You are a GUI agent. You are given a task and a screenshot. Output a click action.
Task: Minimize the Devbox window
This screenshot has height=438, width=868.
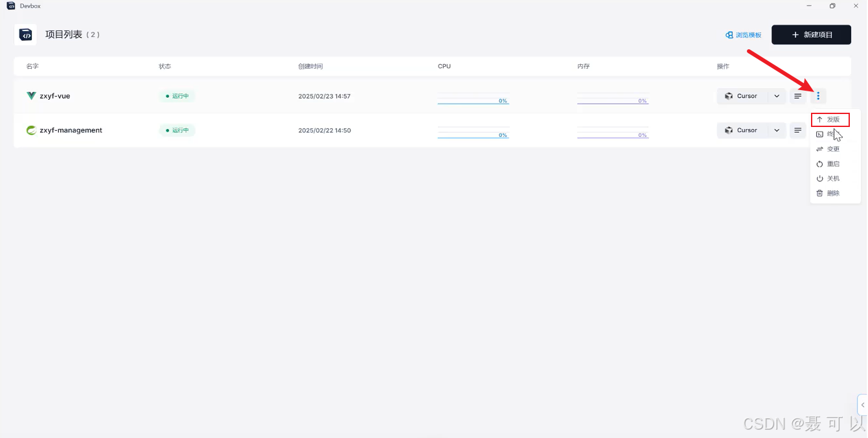pos(809,6)
